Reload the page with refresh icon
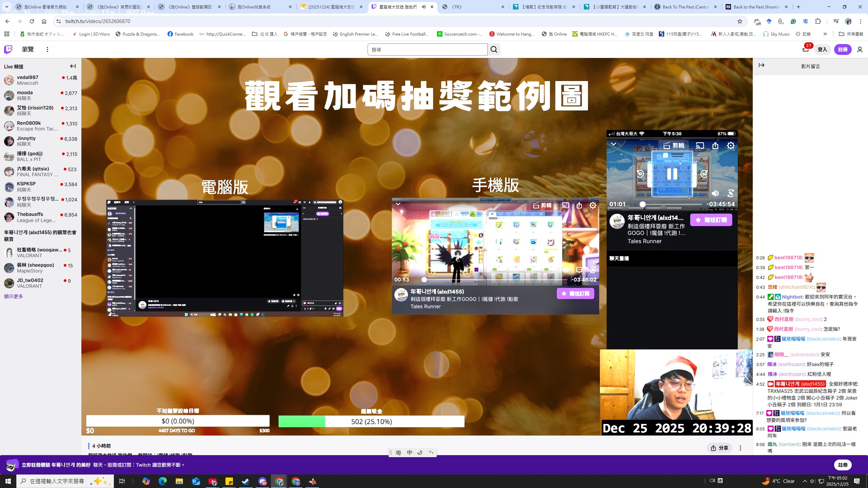The image size is (868, 488). [x=32, y=21]
